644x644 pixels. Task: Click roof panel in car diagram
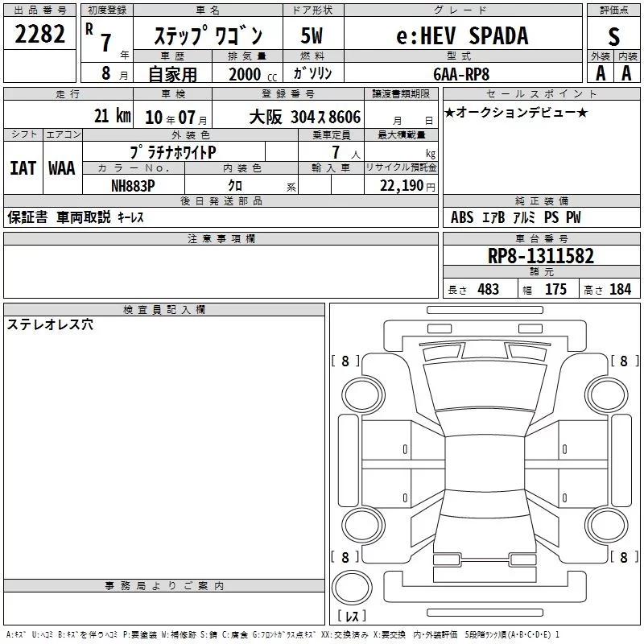(x=485, y=464)
